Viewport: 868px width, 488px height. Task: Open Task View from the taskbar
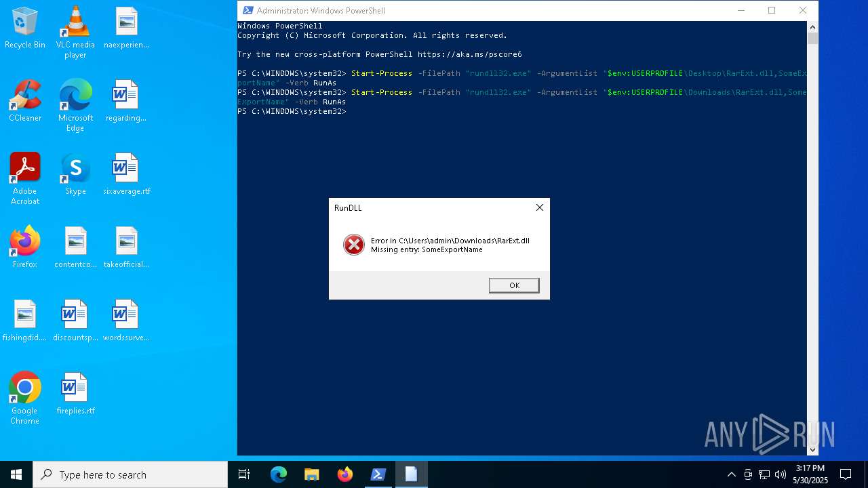(x=244, y=474)
